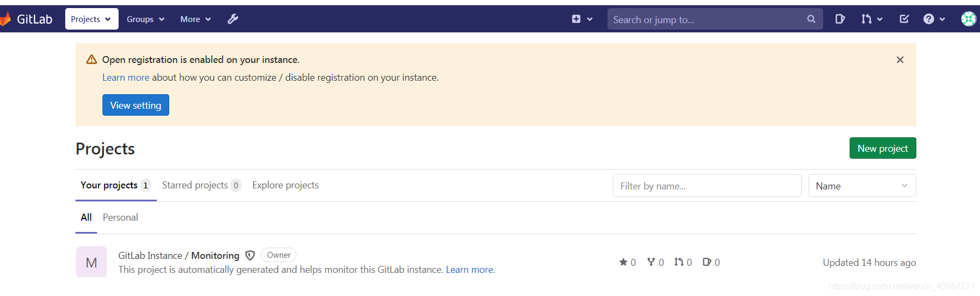
Task: Focus the Filter by name field
Action: point(707,186)
